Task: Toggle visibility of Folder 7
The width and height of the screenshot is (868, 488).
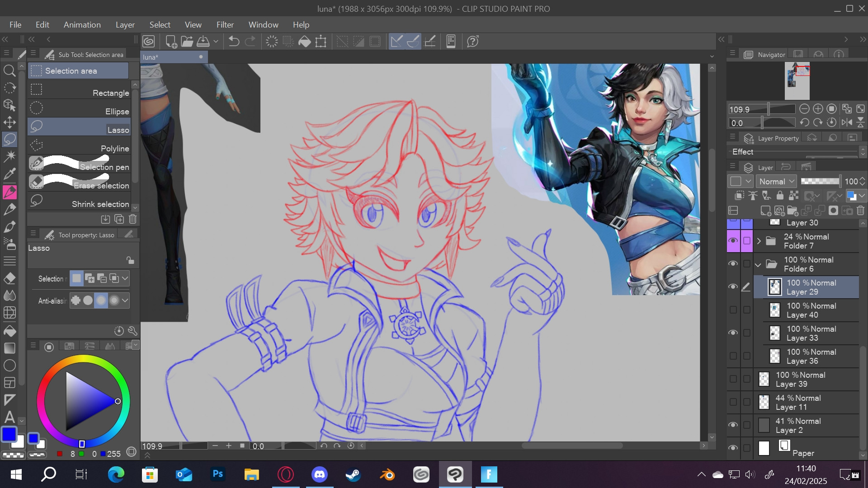Action: (733, 241)
